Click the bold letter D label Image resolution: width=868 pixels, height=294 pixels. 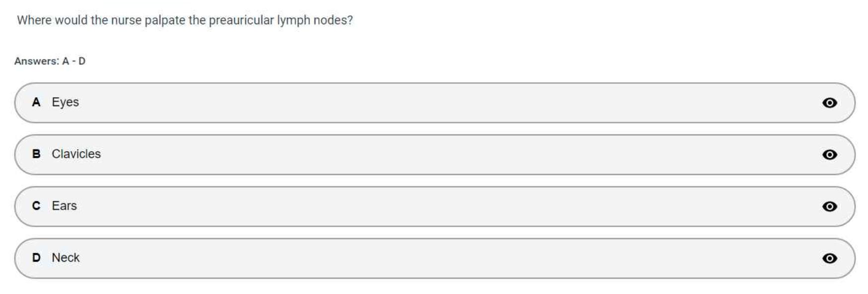click(36, 258)
